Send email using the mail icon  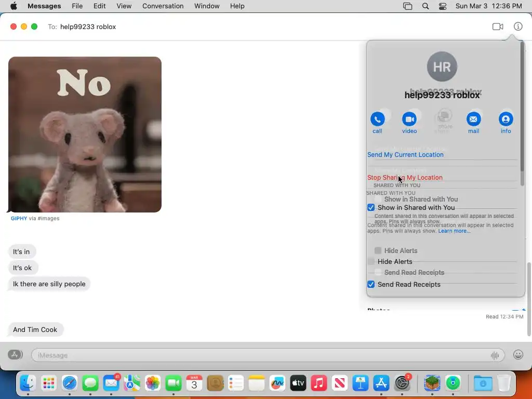473,119
